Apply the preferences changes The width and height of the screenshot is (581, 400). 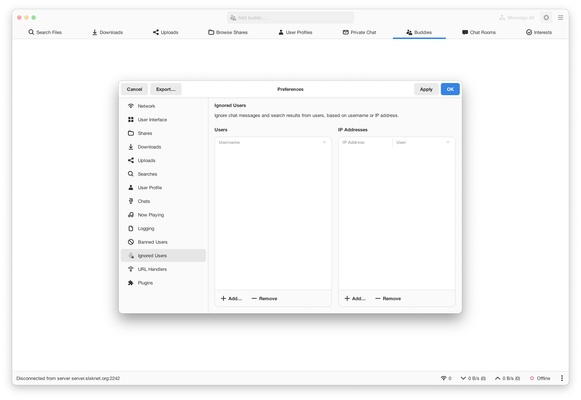426,89
